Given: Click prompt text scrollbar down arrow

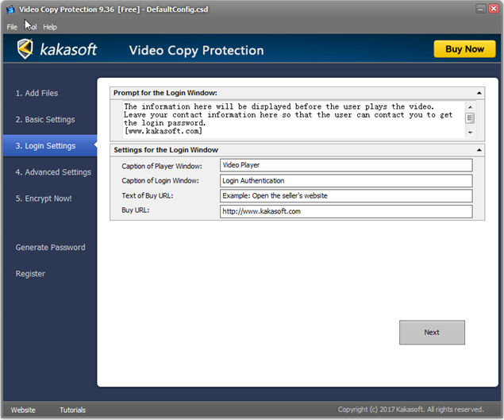Looking at the screenshot, I should pyautogui.click(x=470, y=133).
